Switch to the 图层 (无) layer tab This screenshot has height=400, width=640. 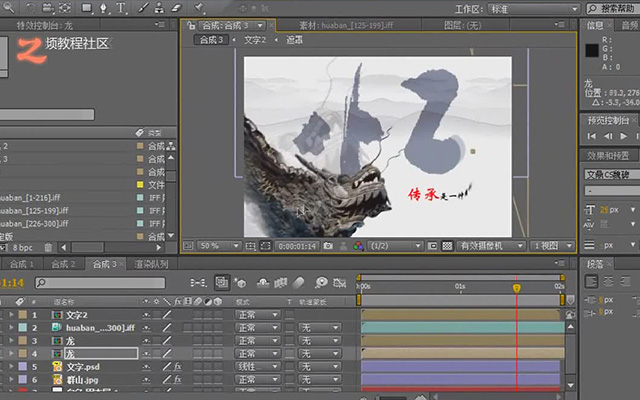pyautogui.click(x=462, y=25)
